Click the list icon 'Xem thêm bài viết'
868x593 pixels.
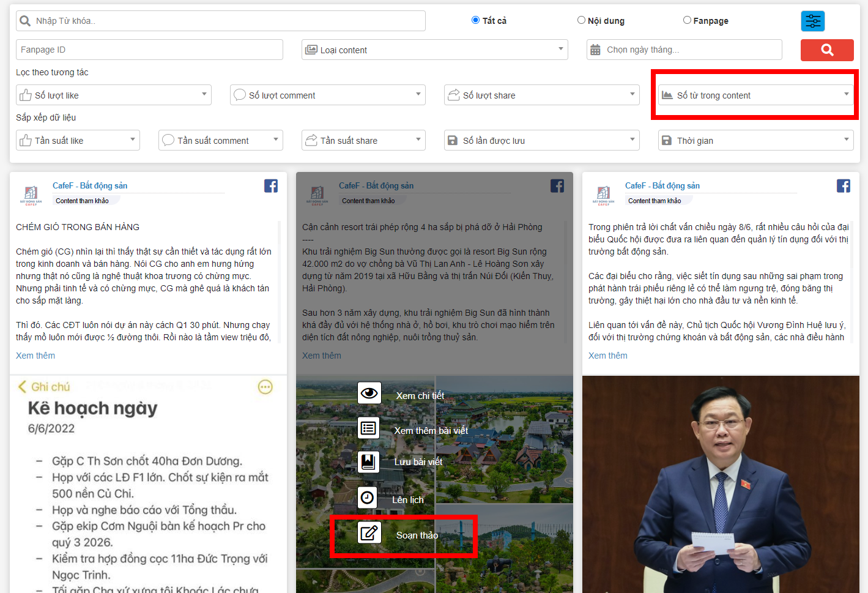pos(368,428)
